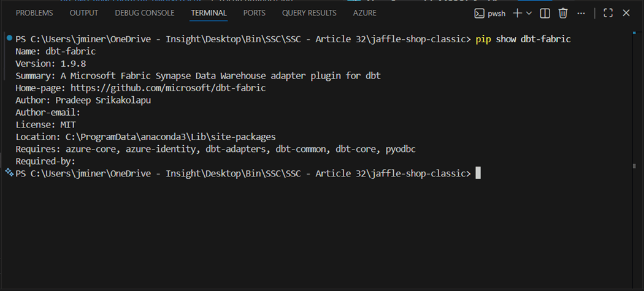Image resolution: width=644 pixels, height=291 pixels.
Task: Maximize the panel size
Action: pyautogui.click(x=608, y=13)
